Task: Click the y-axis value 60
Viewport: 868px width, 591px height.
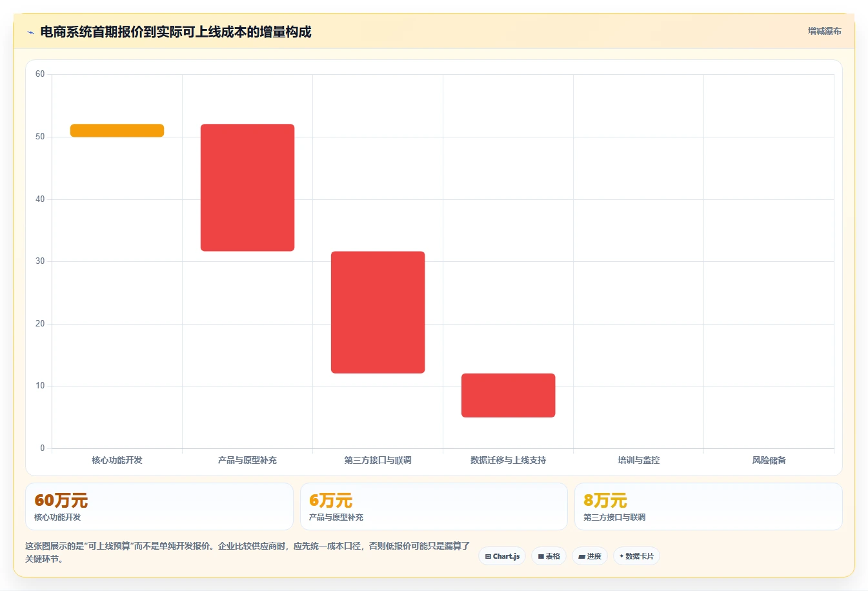Action: (40, 74)
